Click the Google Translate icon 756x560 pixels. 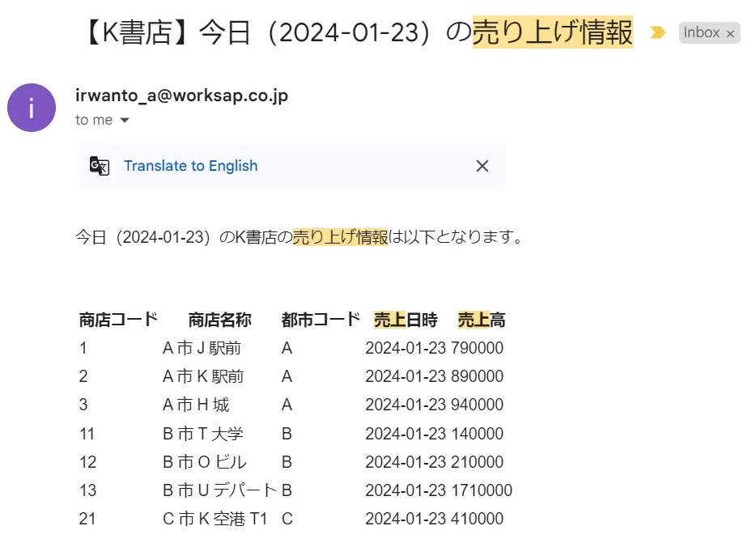99,165
